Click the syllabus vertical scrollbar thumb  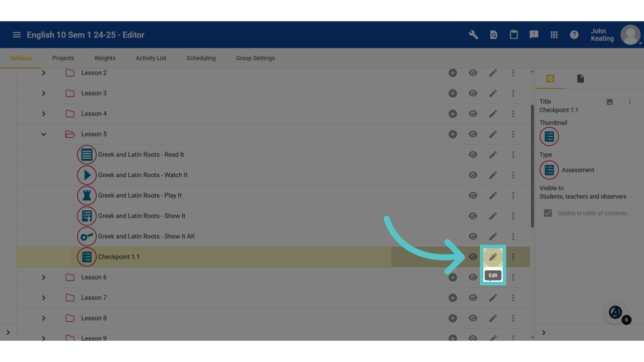click(x=532, y=166)
